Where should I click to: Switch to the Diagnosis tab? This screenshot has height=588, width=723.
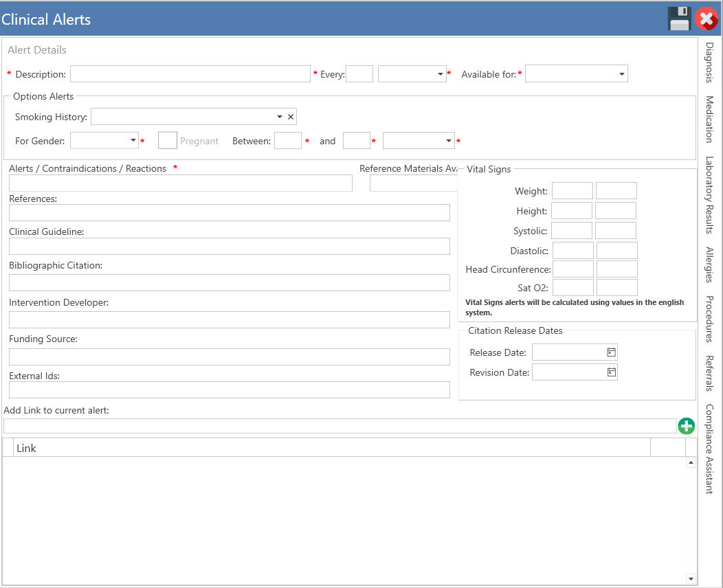point(709,63)
